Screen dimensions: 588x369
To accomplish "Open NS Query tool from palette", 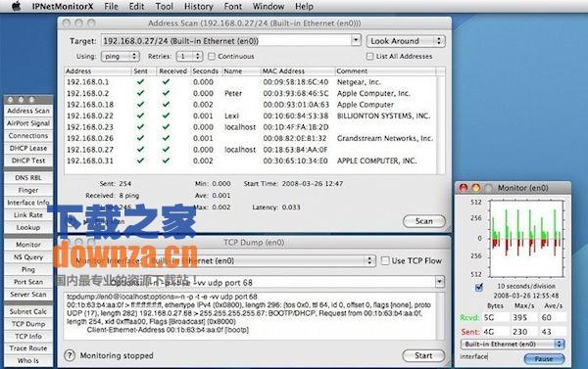I will tap(28, 257).
